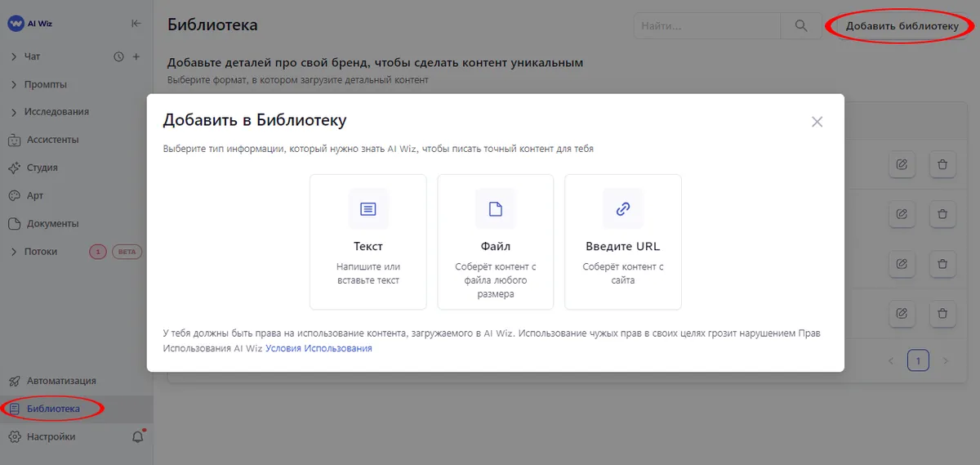Viewport: 980px width, 465px height.
Task: Click the Найти search input field
Action: (x=706, y=26)
